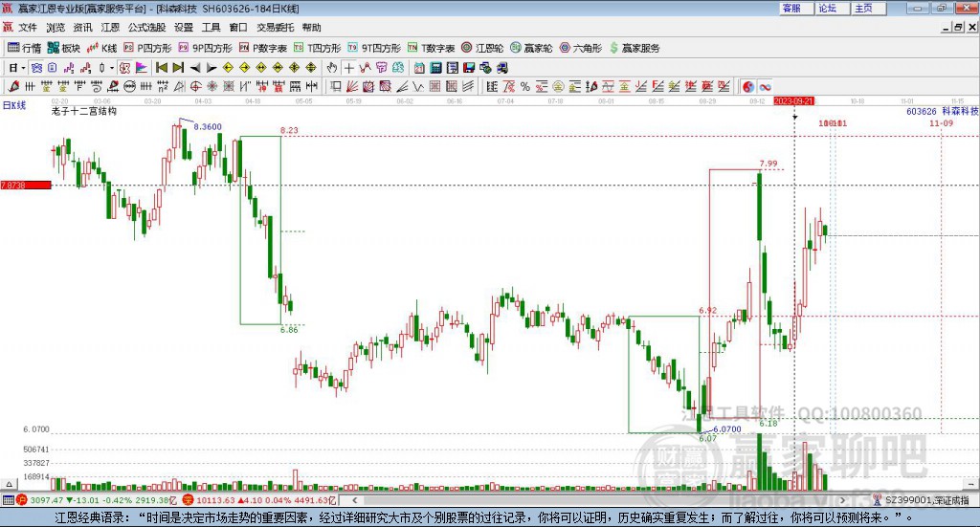Click the 论坛 button in title bar

tap(833, 9)
